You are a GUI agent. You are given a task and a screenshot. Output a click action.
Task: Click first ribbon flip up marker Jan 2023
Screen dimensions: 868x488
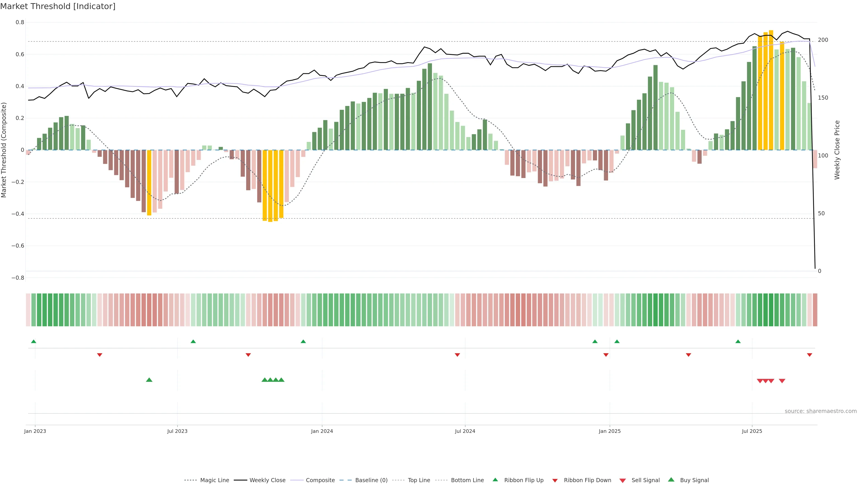click(34, 342)
